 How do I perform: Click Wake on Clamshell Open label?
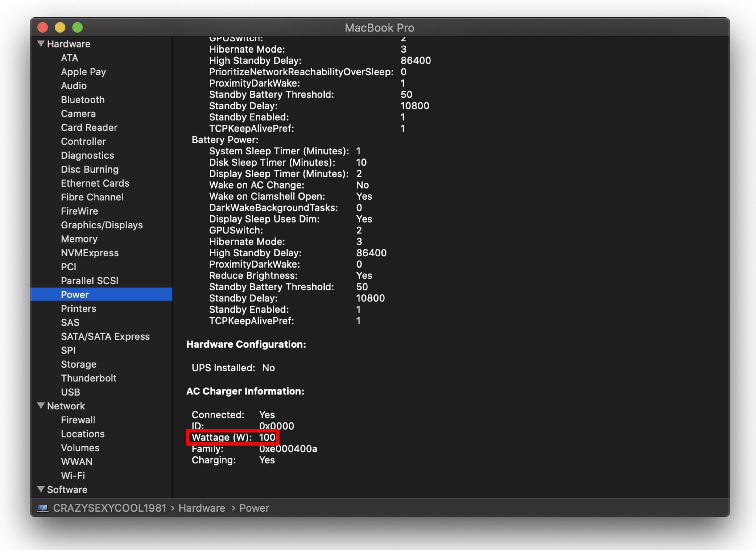click(267, 196)
